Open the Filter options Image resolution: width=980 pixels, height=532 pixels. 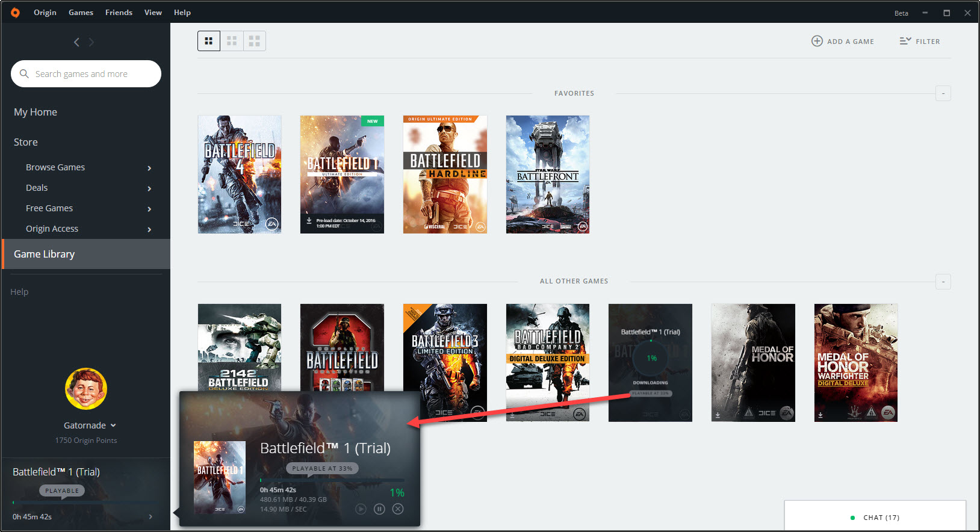click(919, 41)
